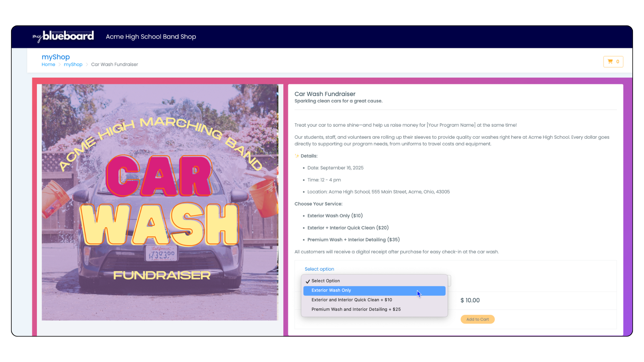
Task: Go to Home breadcrumb link
Action: pos(48,64)
